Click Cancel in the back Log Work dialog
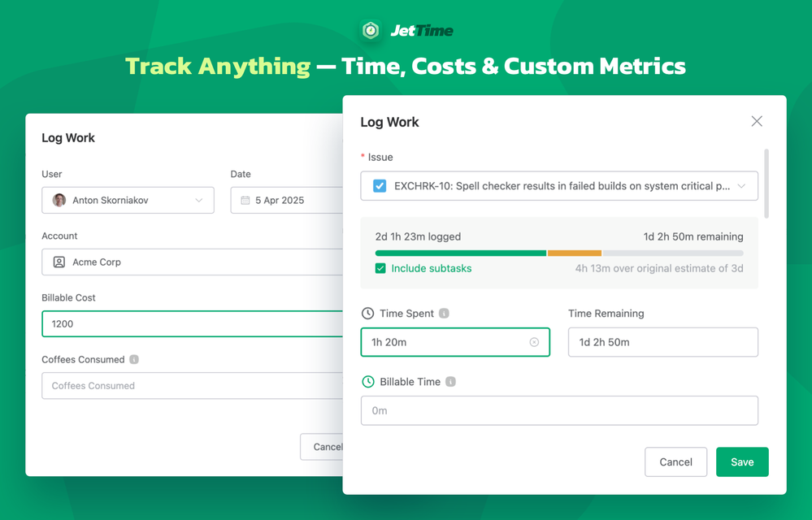The width and height of the screenshot is (812, 520). (322, 447)
